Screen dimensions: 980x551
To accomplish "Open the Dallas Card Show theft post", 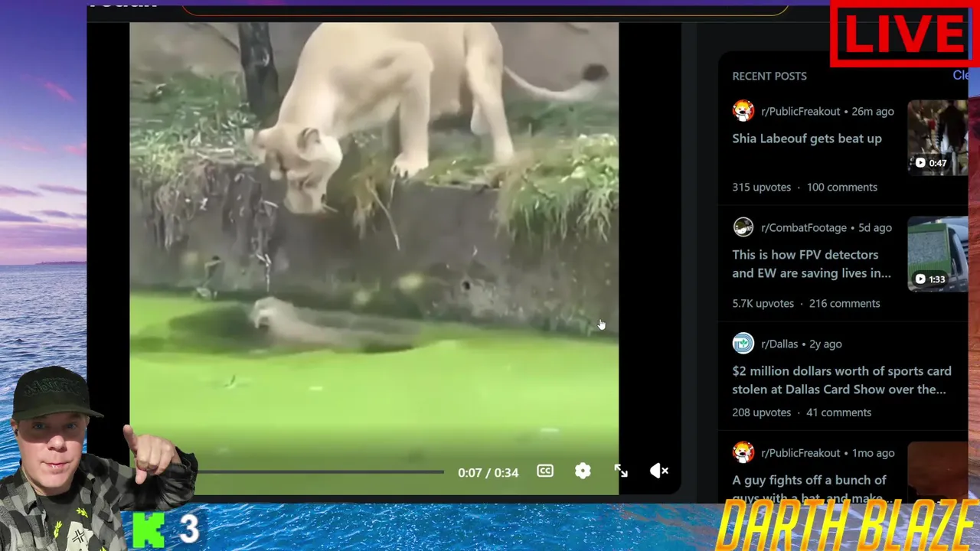I will click(x=841, y=380).
